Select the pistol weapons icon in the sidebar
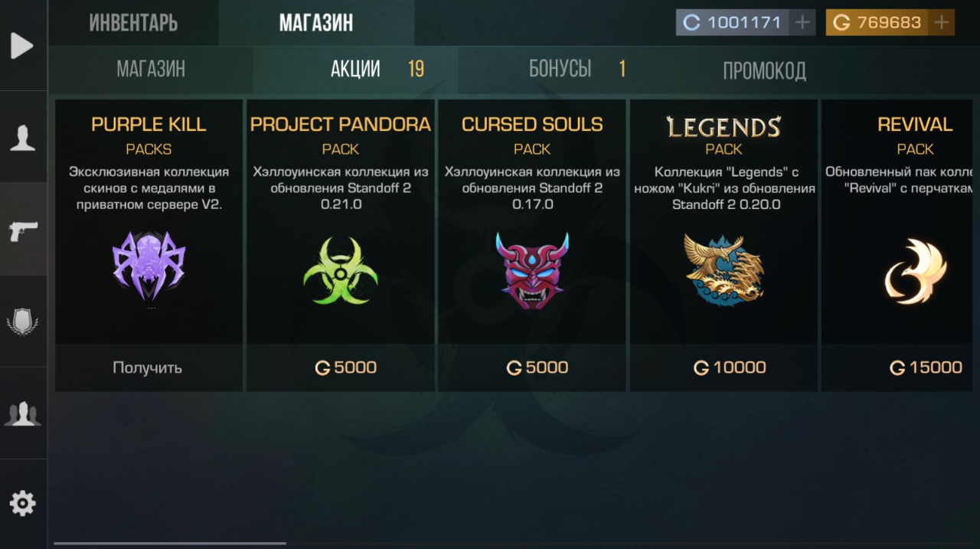Image resolution: width=980 pixels, height=549 pixels. (x=23, y=230)
